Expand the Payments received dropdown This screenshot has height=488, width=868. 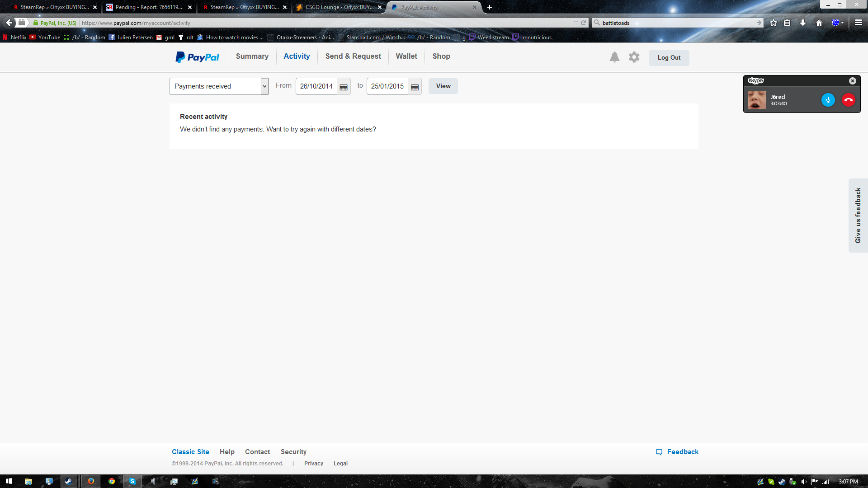[264, 86]
